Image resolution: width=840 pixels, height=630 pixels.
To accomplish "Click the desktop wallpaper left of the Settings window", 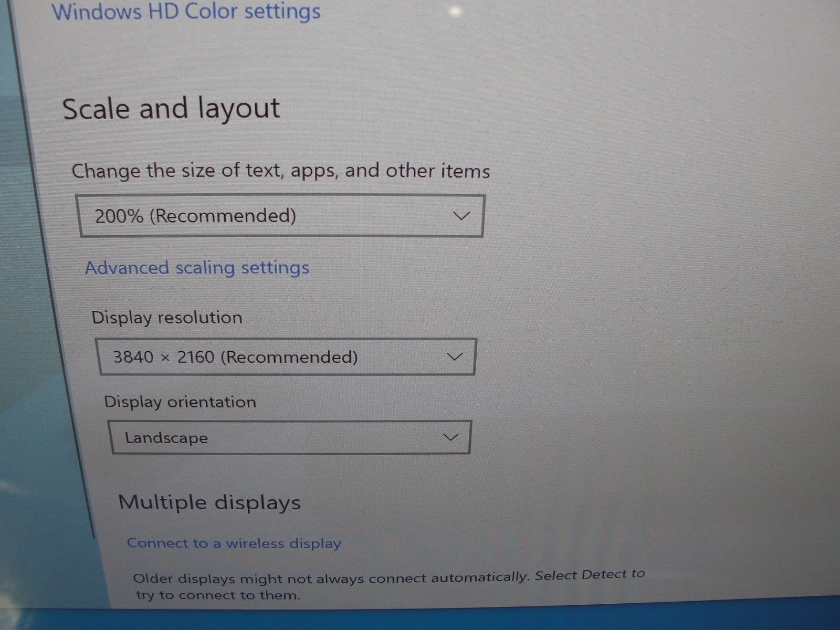I will (x=21, y=315).
